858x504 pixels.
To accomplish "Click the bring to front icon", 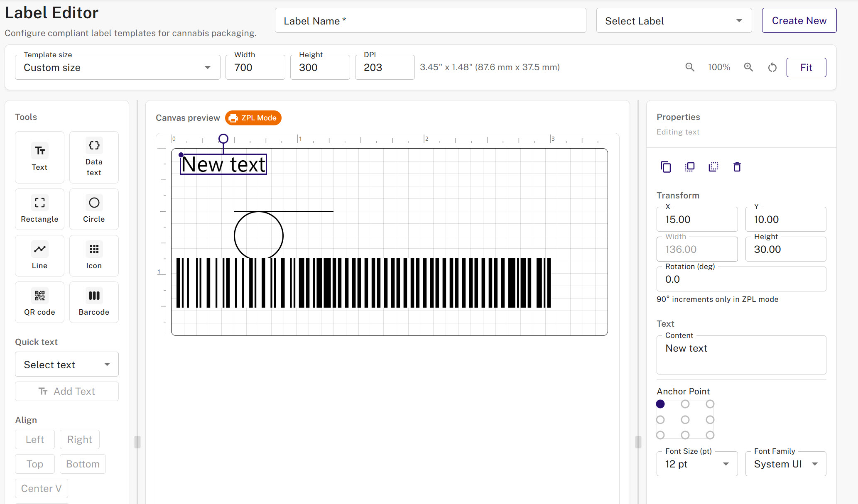I will 689,167.
